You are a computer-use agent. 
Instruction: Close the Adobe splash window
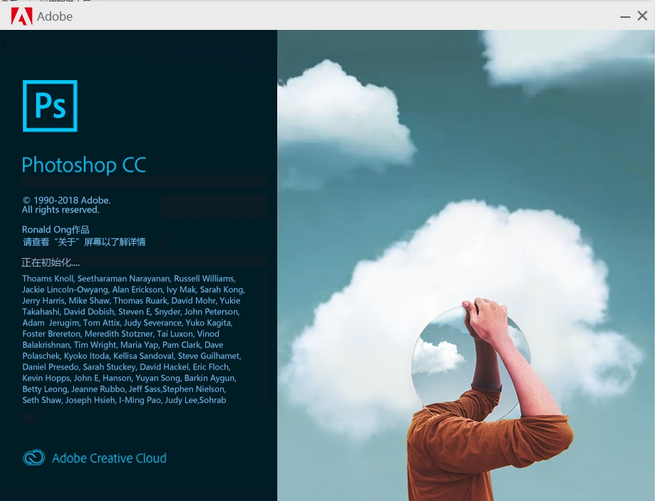click(x=642, y=16)
